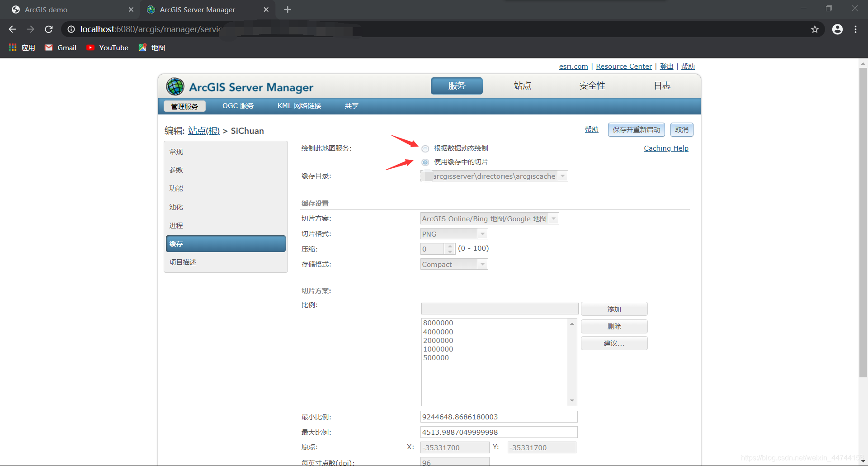Click the 最大比例 input field

tap(499, 432)
